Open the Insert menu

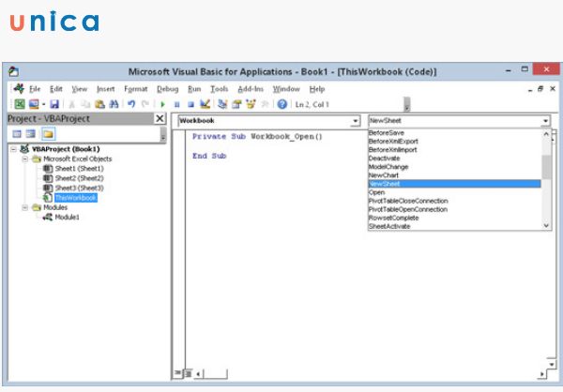tap(105, 88)
